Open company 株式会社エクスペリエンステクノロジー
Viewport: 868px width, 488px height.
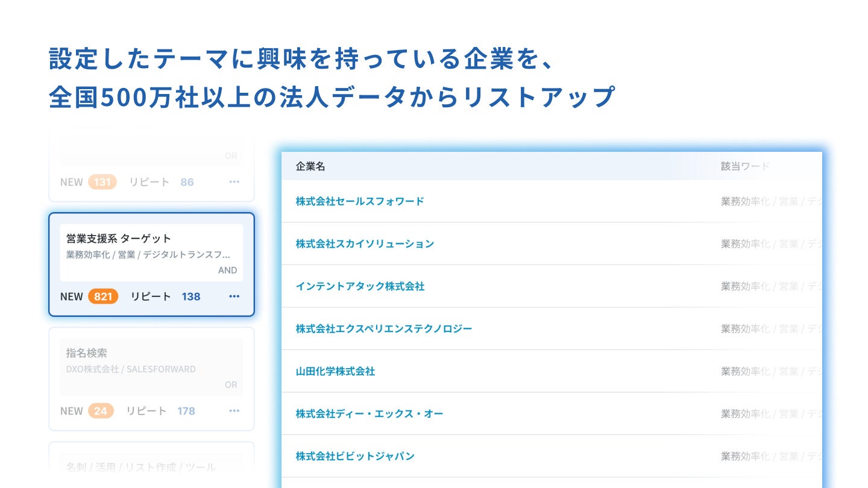[x=384, y=329]
